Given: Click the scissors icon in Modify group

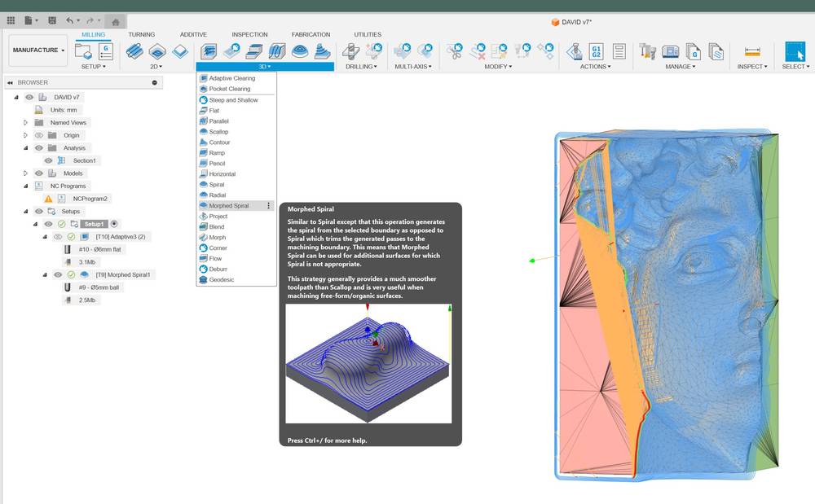Looking at the screenshot, I should (x=454, y=51).
